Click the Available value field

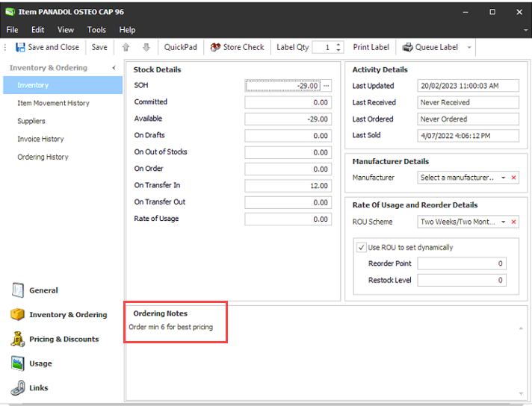pyautogui.click(x=288, y=119)
